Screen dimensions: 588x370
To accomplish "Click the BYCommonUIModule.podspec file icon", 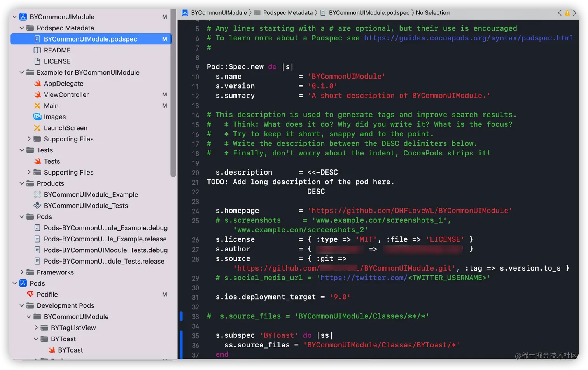I will coord(37,39).
